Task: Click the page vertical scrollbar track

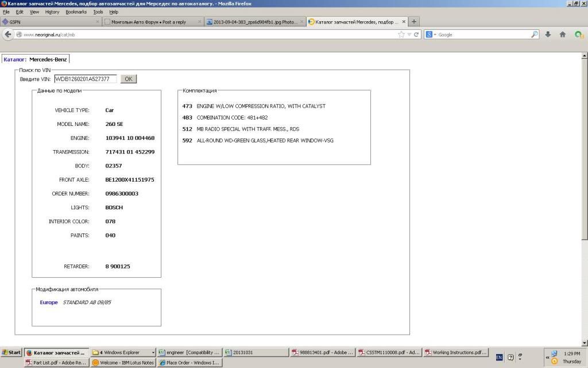Action: click(x=585, y=276)
